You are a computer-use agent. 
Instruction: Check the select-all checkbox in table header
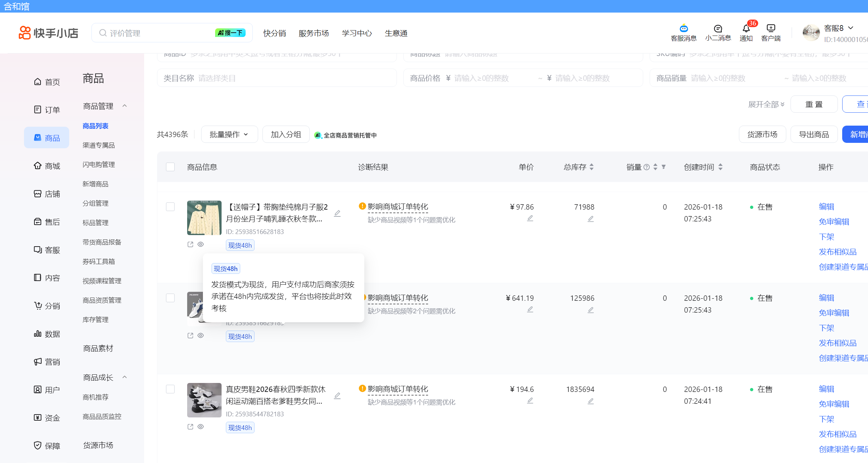pyautogui.click(x=170, y=167)
